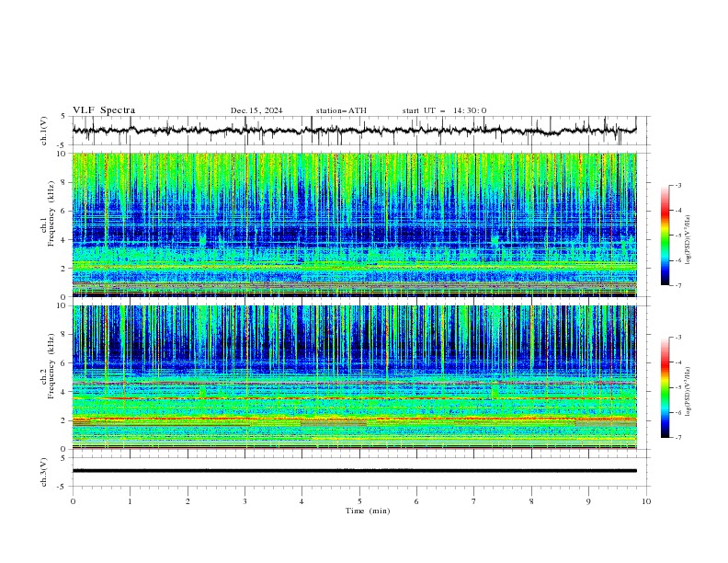Click the "VLF Spectra" title text
Screen dimensions: 728x563
(104, 110)
